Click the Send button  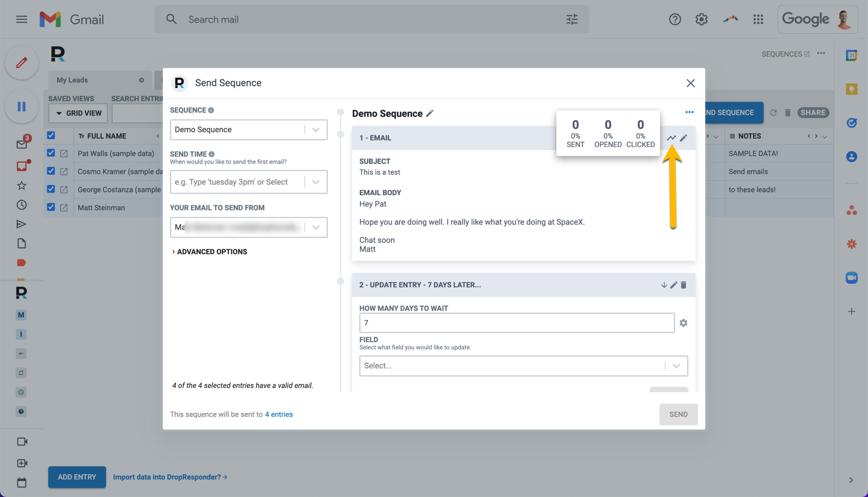pyautogui.click(x=678, y=414)
